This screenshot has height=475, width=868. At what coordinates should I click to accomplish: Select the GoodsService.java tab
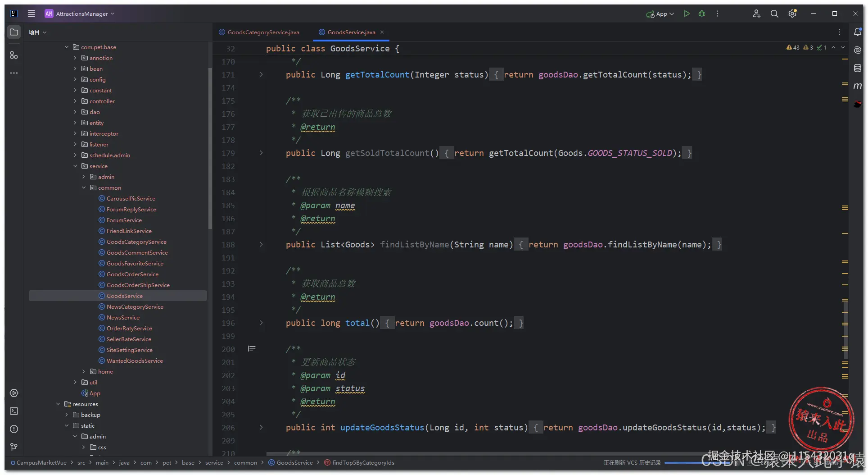coord(347,32)
